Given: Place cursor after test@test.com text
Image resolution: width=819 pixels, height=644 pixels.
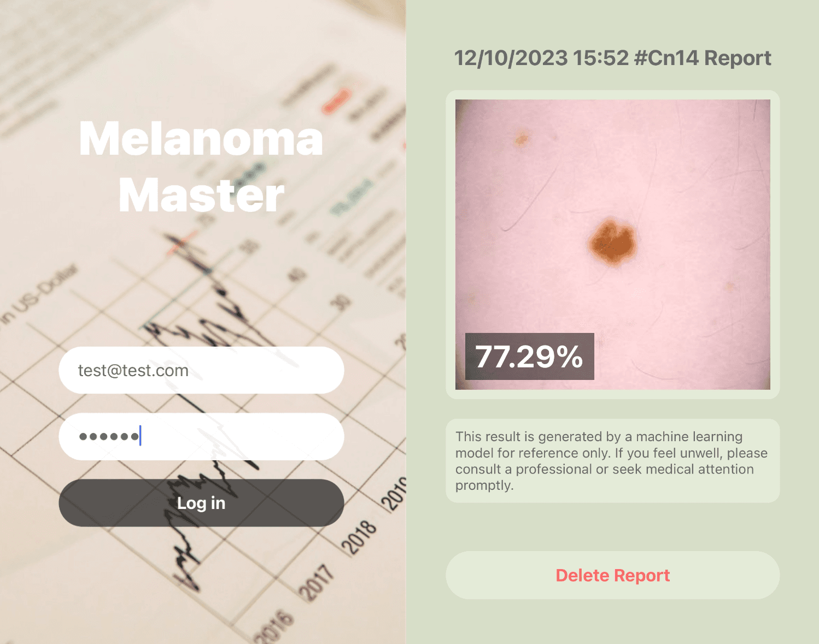Looking at the screenshot, I should point(190,371).
